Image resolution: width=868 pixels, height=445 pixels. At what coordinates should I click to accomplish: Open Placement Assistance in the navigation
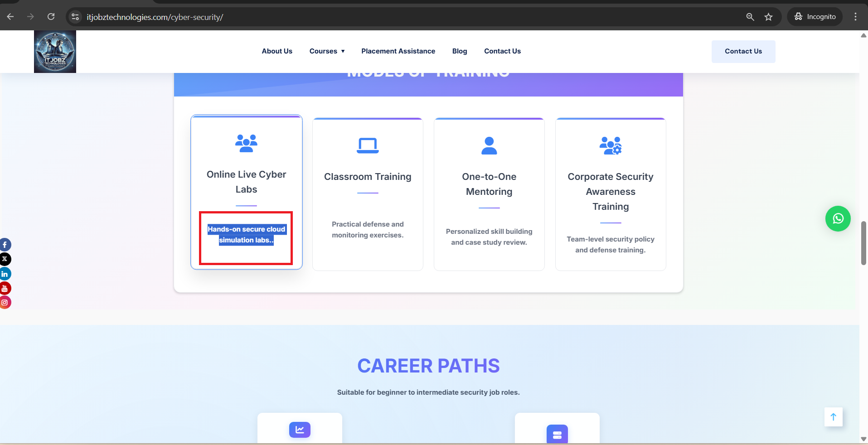398,51
